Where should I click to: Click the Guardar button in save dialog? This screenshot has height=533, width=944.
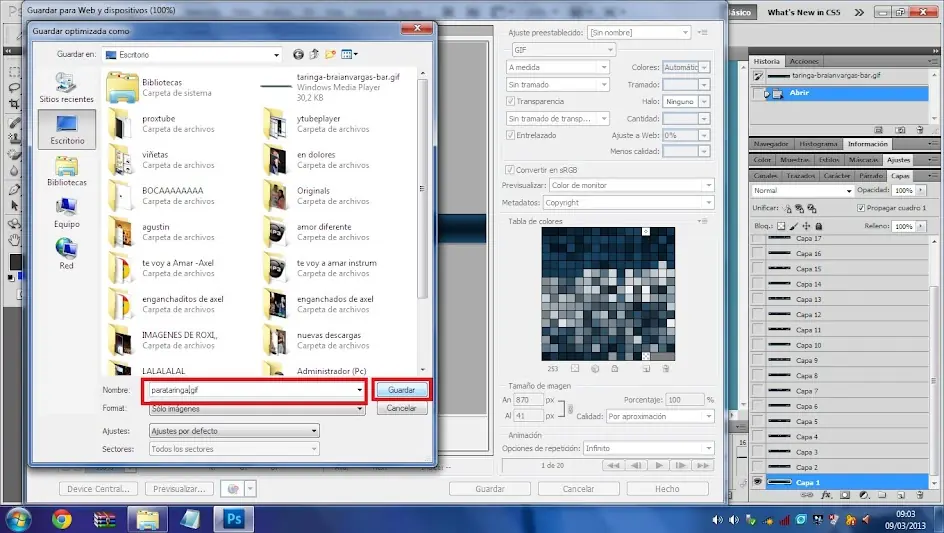point(402,390)
